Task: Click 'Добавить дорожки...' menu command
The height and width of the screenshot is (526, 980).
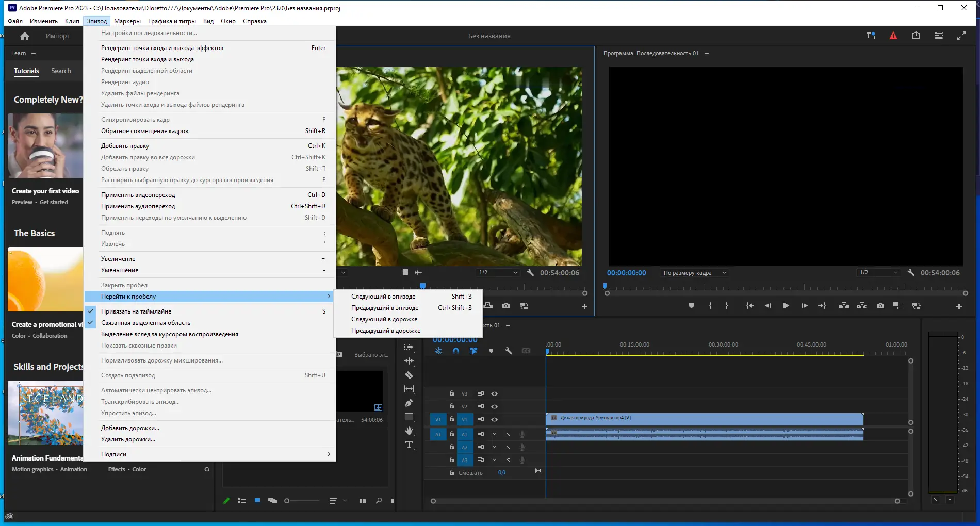Action: (x=130, y=428)
